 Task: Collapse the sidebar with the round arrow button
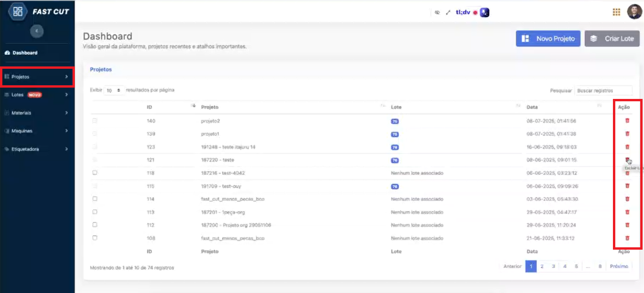[37, 31]
